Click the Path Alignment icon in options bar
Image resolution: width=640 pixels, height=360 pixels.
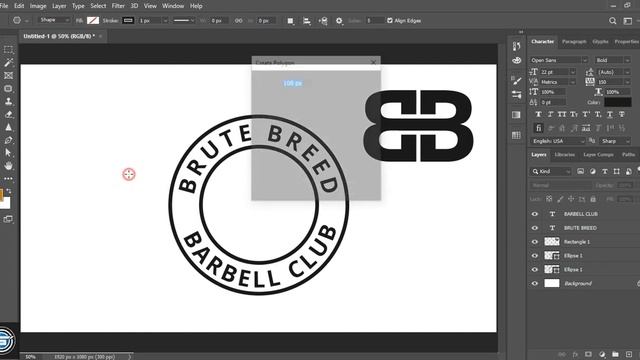307,21
